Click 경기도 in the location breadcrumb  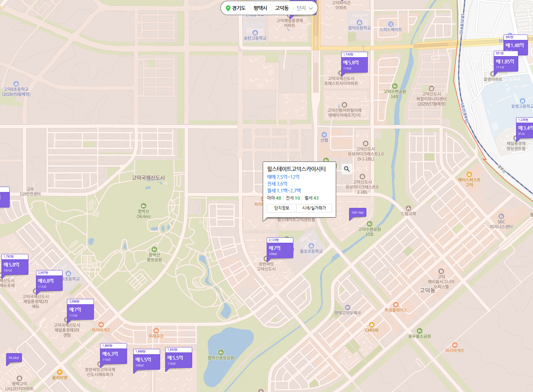tap(239, 8)
